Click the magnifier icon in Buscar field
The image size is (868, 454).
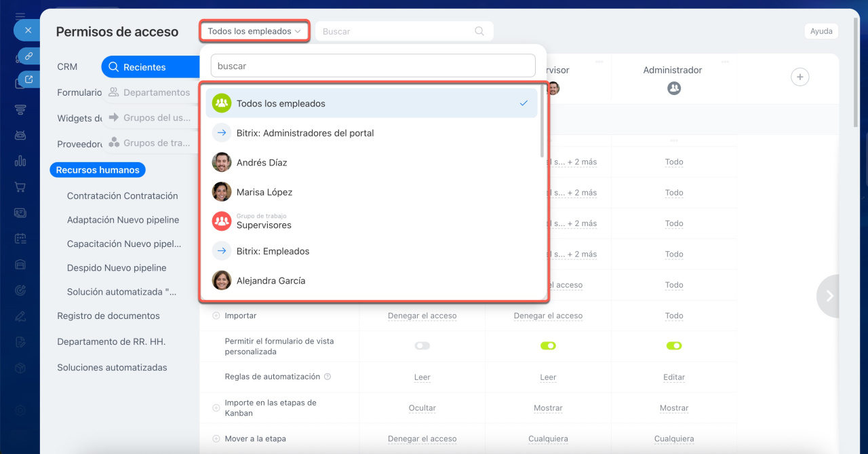click(x=479, y=31)
